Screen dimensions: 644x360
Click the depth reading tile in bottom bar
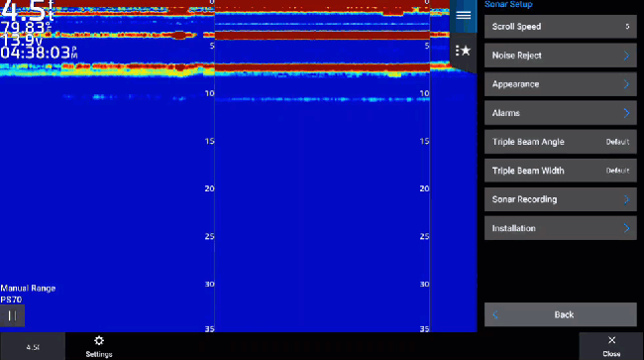pos(33,347)
